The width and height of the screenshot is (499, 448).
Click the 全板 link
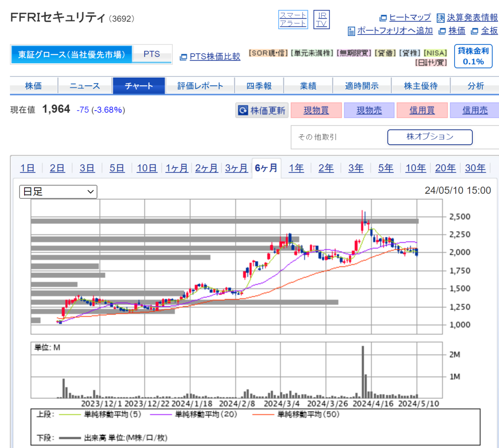[x=489, y=31]
